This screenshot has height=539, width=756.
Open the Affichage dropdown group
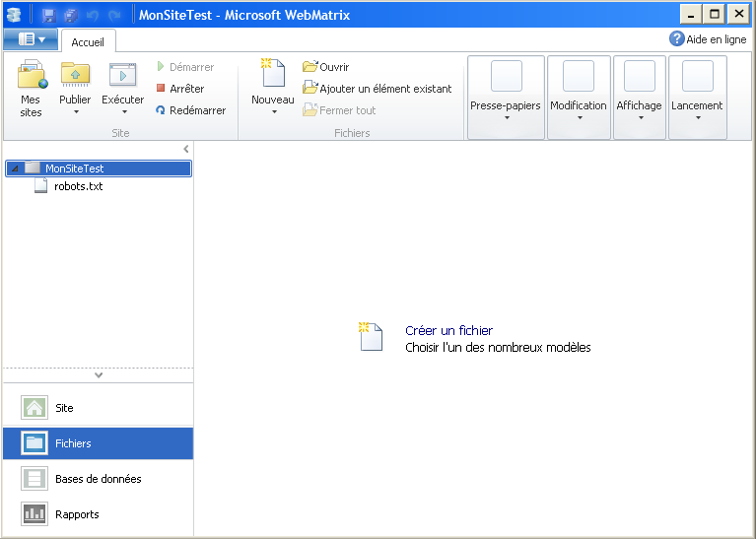[x=640, y=98]
